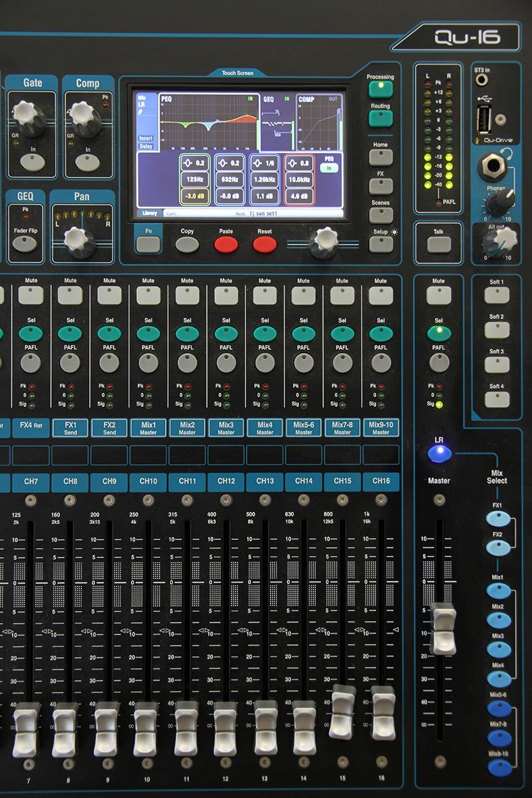Select the Mix1 mix key
532x798 pixels.
tap(499, 591)
